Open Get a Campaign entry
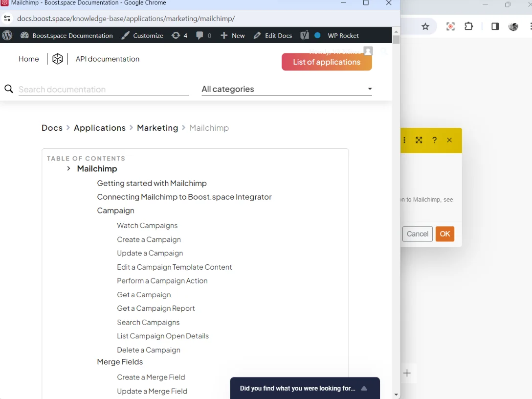This screenshot has width=532, height=399. pos(144,295)
